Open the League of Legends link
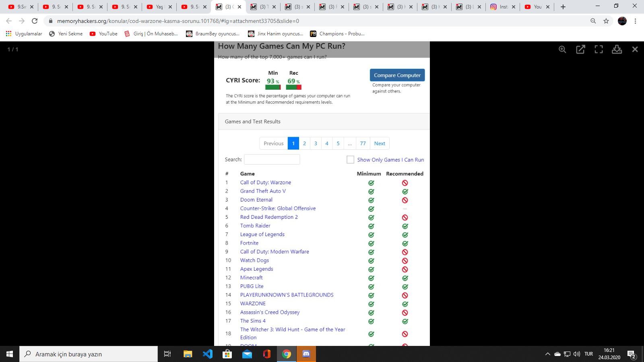Viewport: 644px width, 362px height. [262, 234]
